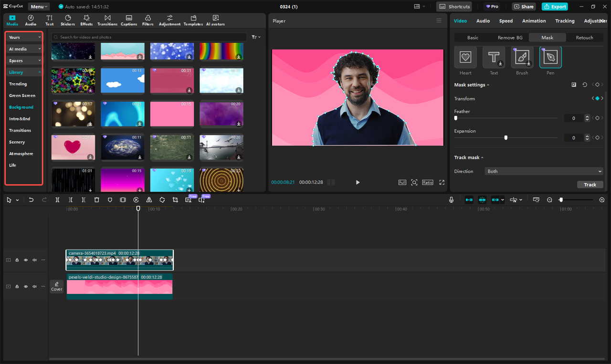Click the Expansion slider handle
Image resolution: width=611 pixels, height=364 pixels.
point(506,138)
